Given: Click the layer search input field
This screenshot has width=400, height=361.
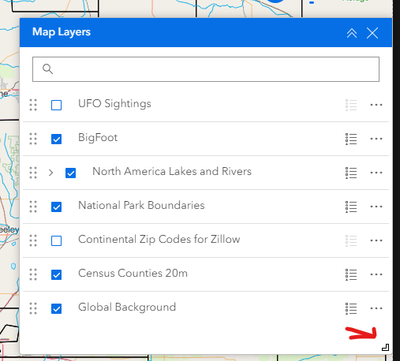Looking at the screenshot, I should click(206, 69).
